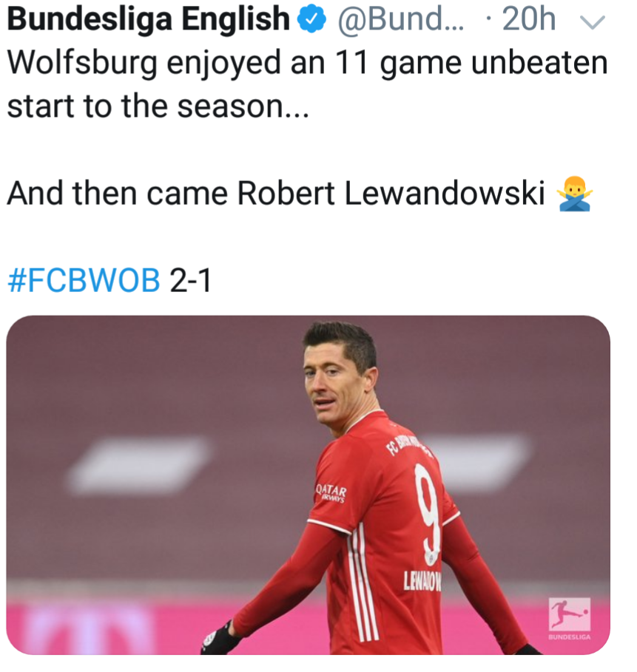Open the Bundesliga English profile name

149,19
